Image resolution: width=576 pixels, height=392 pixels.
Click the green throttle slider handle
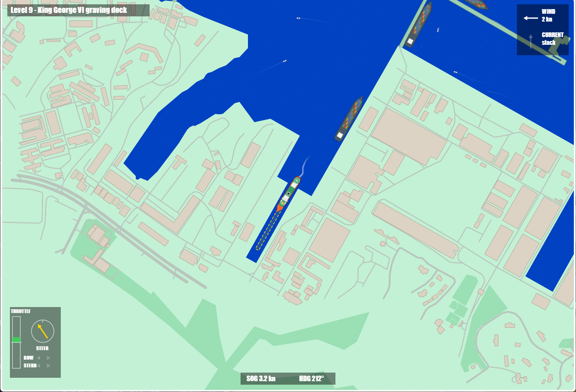pyautogui.click(x=16, y=339)
